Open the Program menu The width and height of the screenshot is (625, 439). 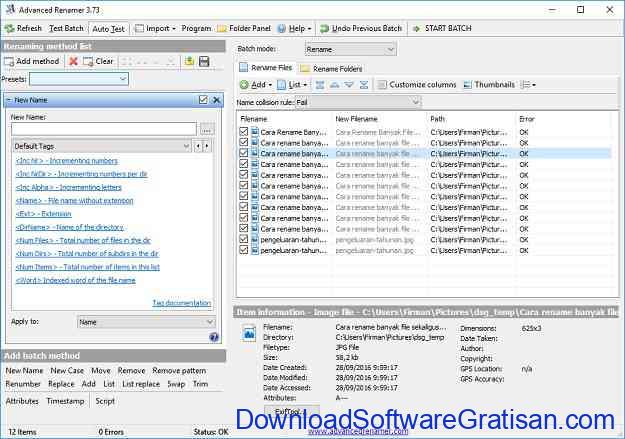pos(196,28)
